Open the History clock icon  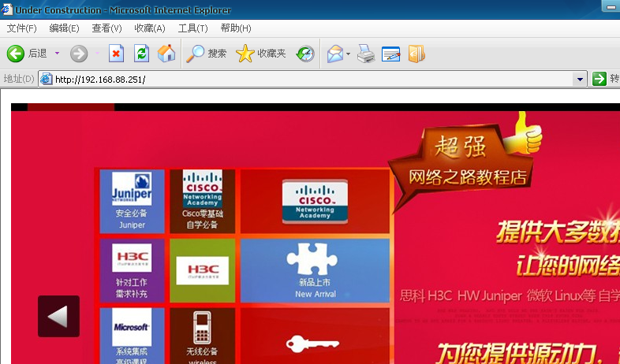point(305,54)
